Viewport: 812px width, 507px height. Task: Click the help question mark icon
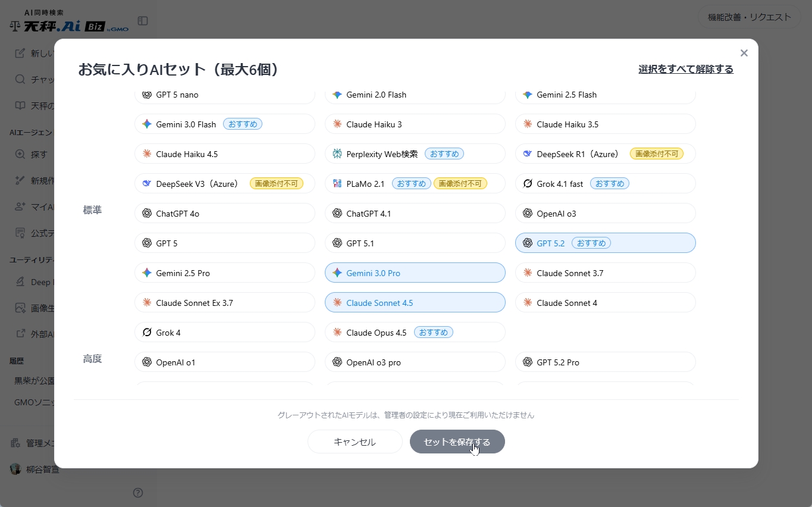[138, 492]
